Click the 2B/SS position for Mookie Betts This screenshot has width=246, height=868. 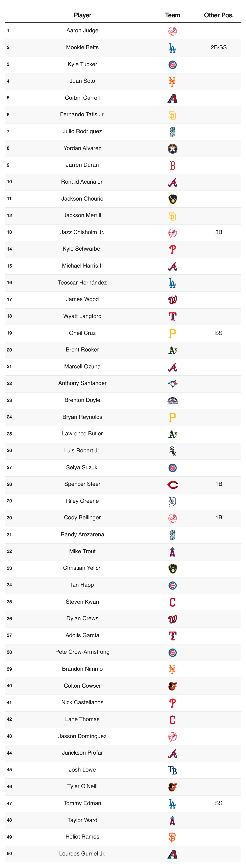pos(219,47)
